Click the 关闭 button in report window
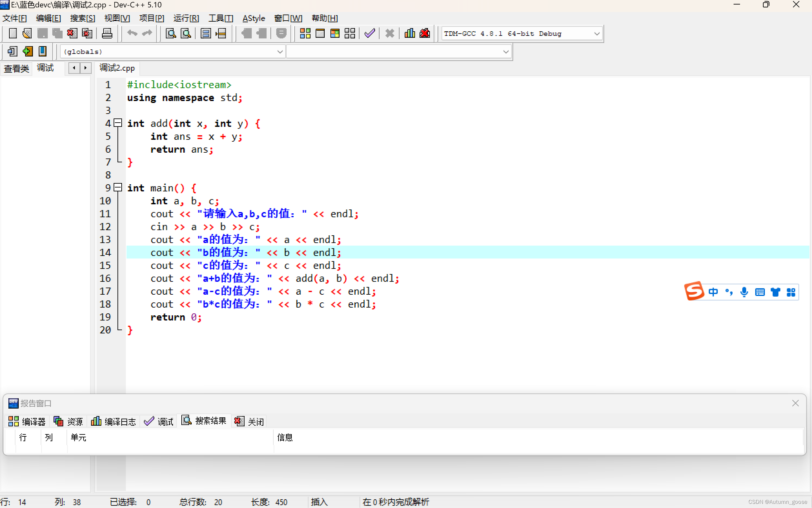812x508 pixels. pos(249,421)
